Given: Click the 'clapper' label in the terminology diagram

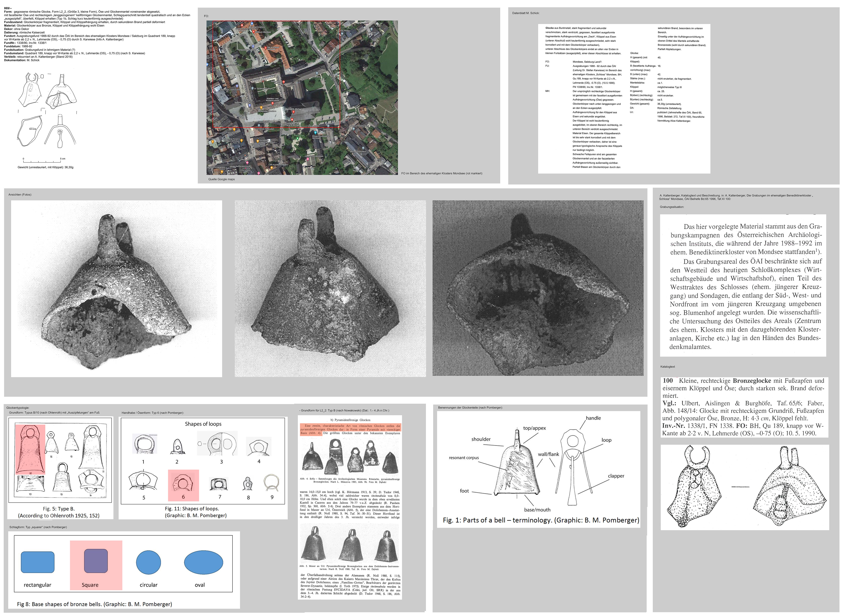Looking at the screenshot, I should click(x=616, y=476).
